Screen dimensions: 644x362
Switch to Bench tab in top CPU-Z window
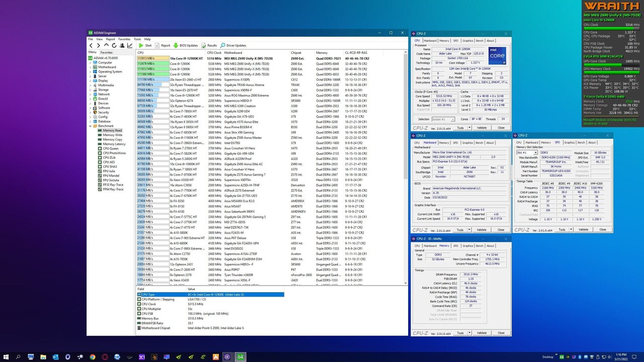[x=479, y=41]
